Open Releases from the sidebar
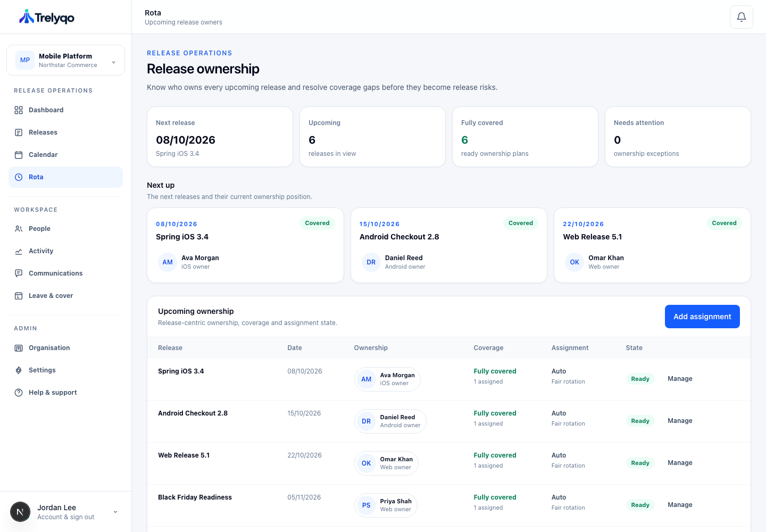This screenshot has width=766, height=532. point(65,132)
